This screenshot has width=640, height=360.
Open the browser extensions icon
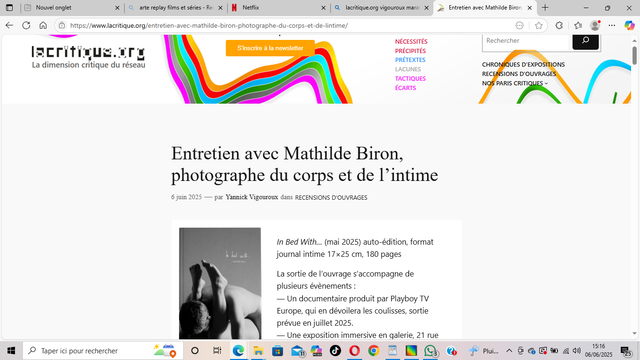[559, 25]
